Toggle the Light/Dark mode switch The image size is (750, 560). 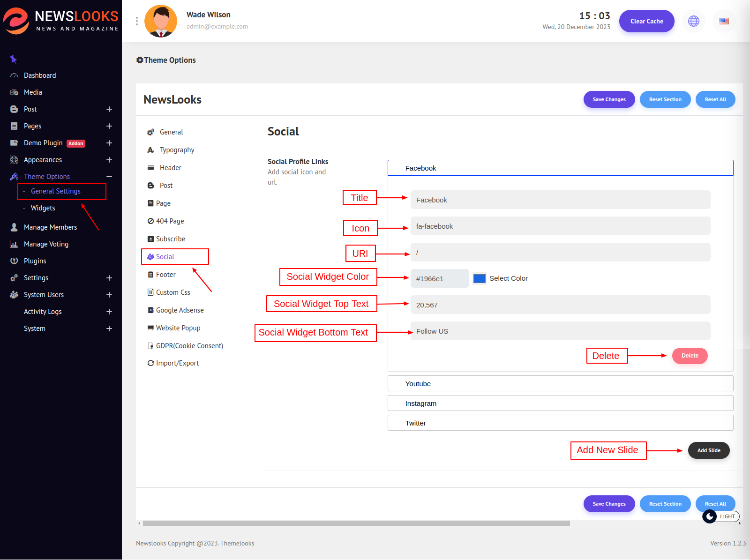(720, 516)
